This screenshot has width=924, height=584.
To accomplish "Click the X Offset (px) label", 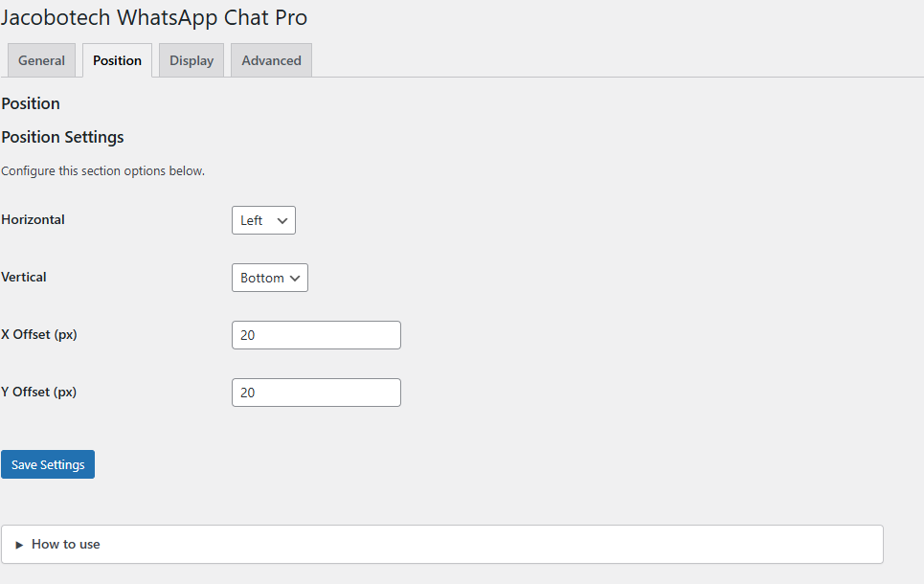I will [x=39, y=335].
